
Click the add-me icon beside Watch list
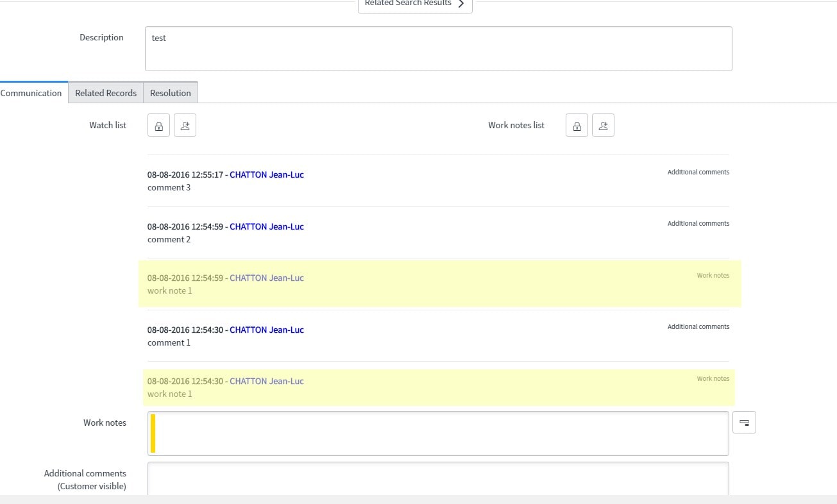(x=185, y=126)
